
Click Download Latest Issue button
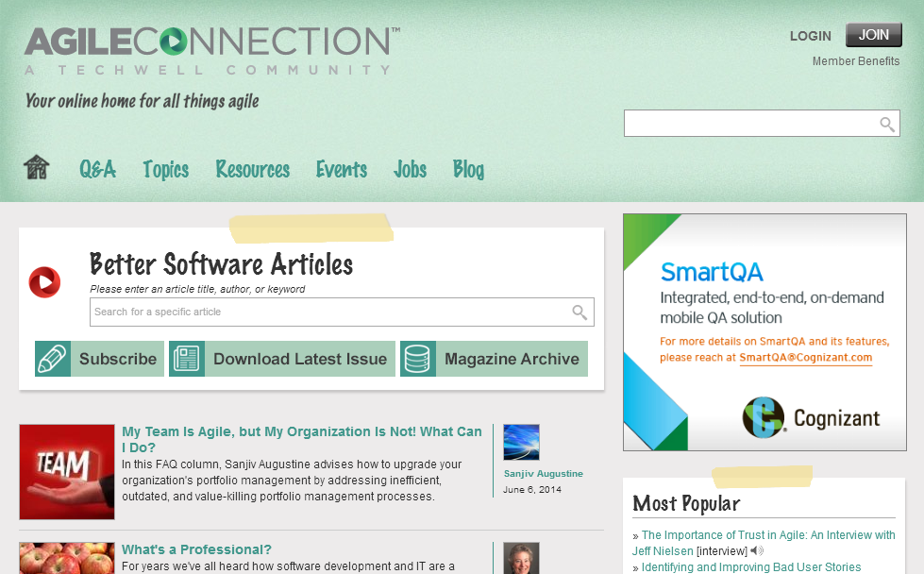click(x=282, y=359)
